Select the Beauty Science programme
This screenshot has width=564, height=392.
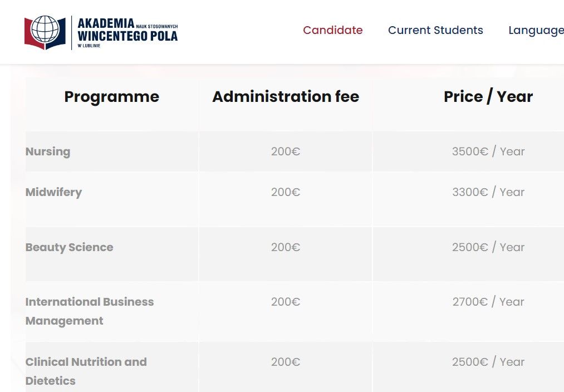(69, 247)
